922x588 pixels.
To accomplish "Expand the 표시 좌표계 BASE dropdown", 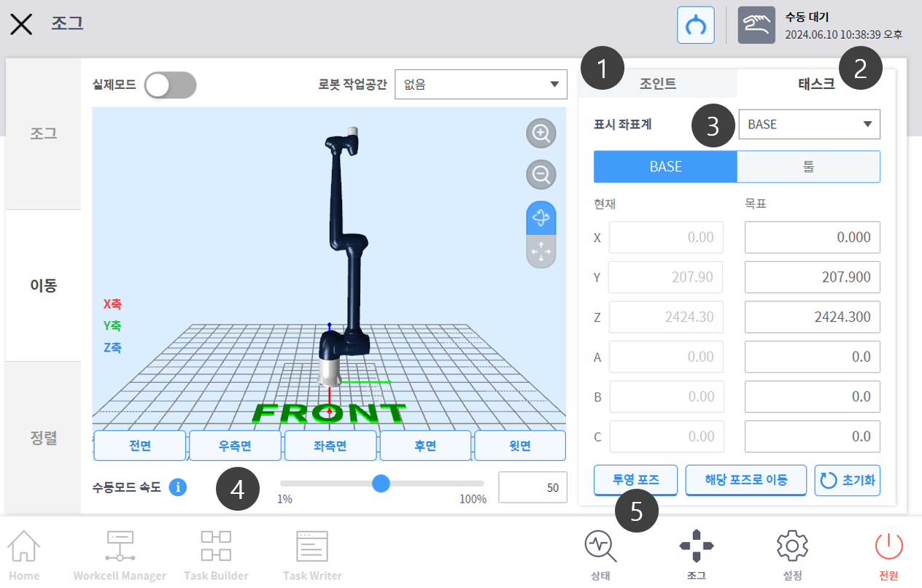I will [x=809, y=124].
